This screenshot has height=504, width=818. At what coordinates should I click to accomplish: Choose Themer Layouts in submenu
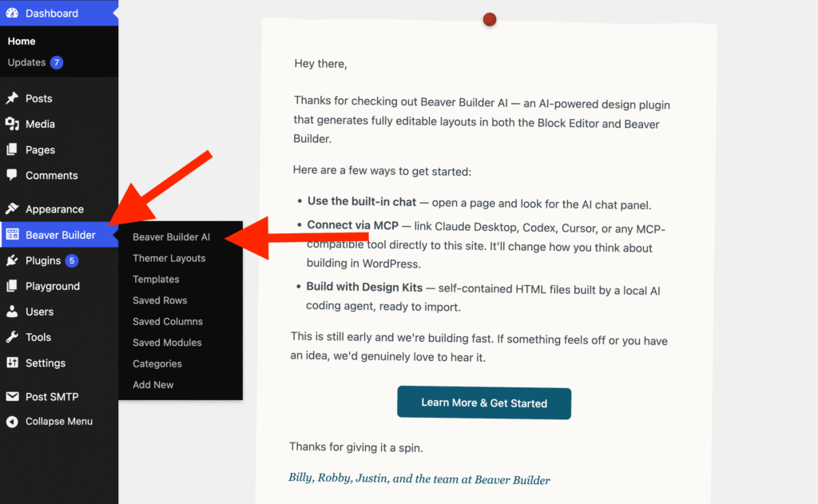point(169,258)
